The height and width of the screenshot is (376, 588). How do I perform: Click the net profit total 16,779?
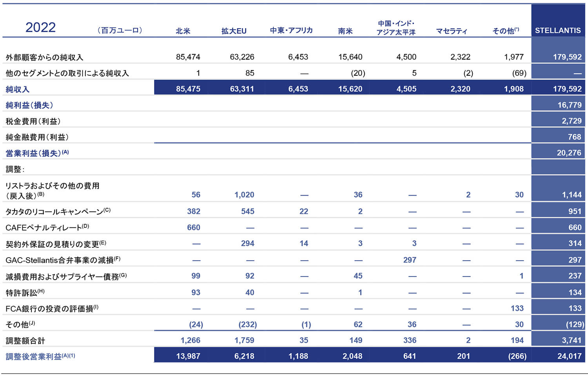pos(570,105)
